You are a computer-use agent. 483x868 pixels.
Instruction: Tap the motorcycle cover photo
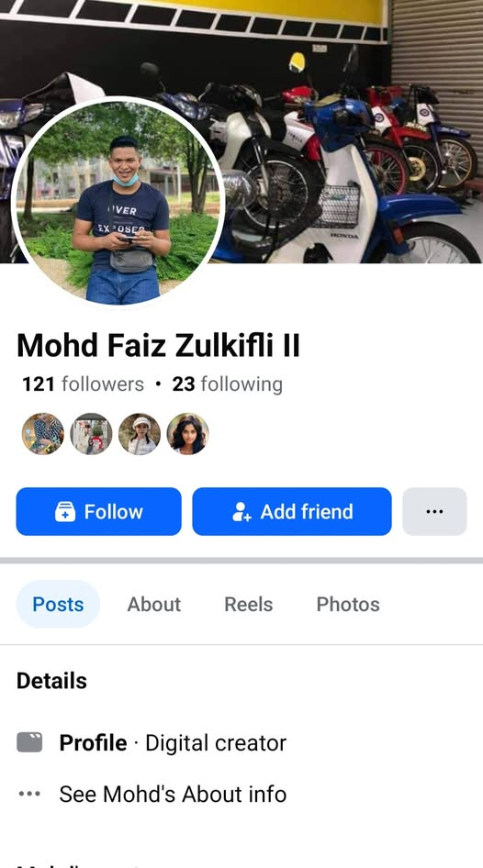(x=343, y=131)
